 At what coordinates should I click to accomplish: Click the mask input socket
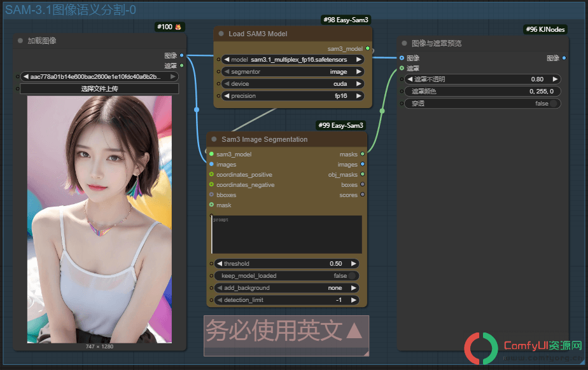[x=211, y=205]
